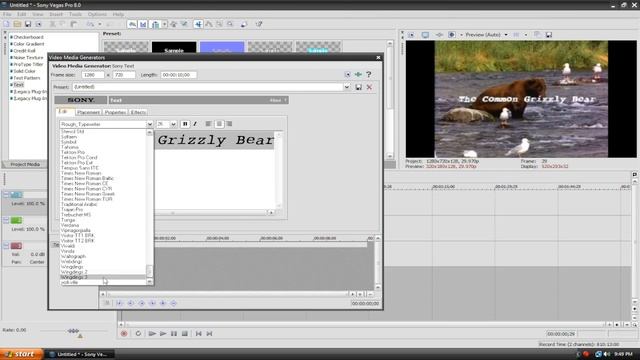The height and width of the screenshot is (360, 640).
Task: Open help question mark in generator dialog
Action: (x=369, y=74)
